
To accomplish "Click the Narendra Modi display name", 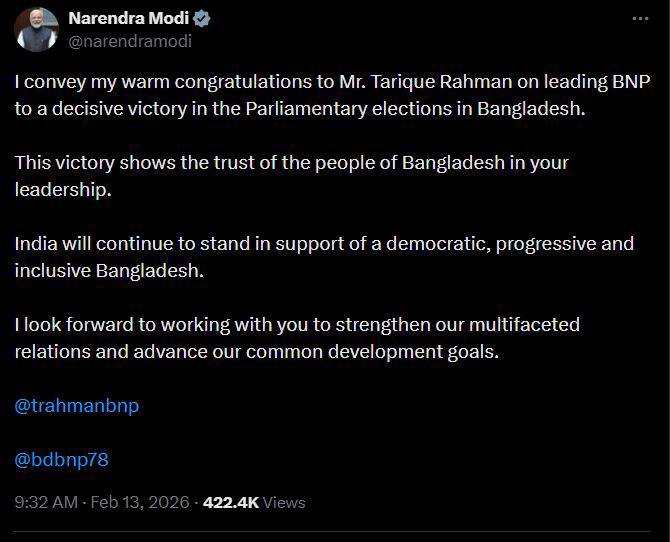I will click(x=128, y=20).
